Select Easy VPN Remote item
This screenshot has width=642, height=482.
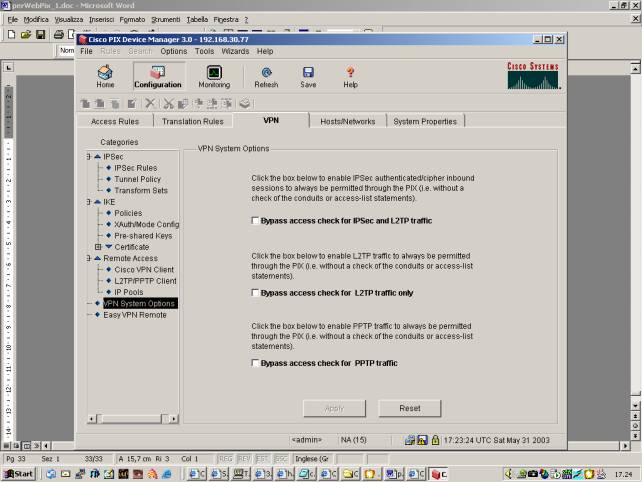135,315
